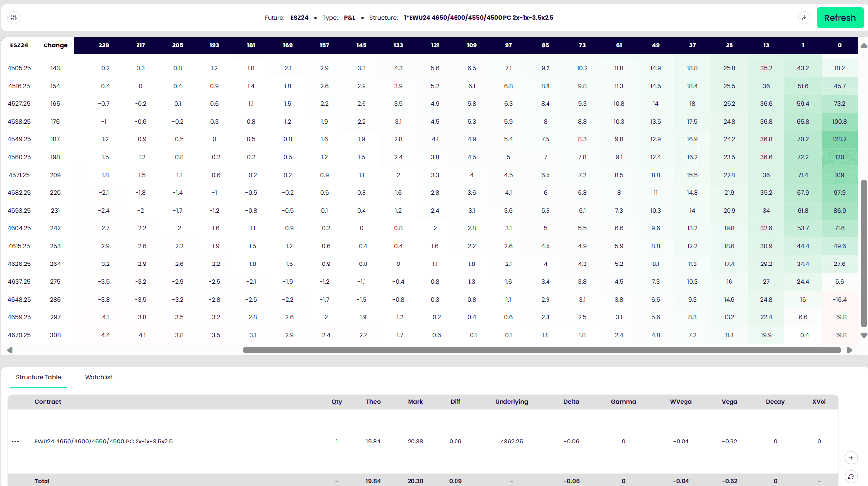Click the grid's scroll down arrow

(864, 336)
